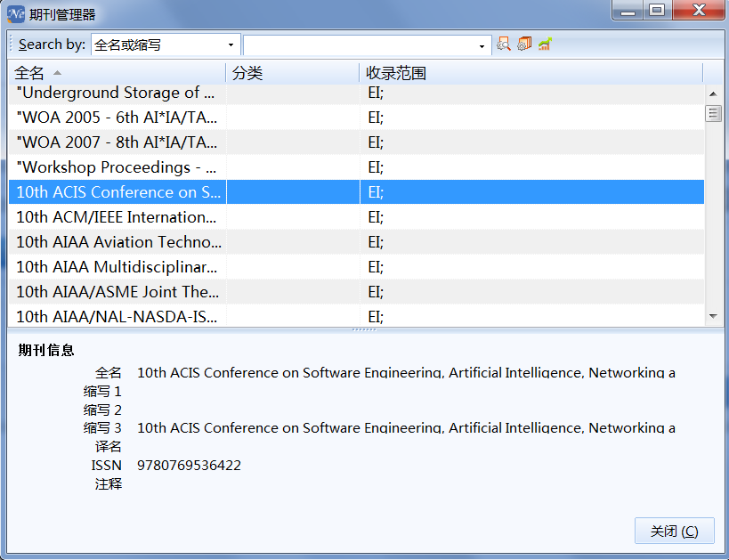This screenshot has width=729, height=560.
Task: Click the 关闭 (C) button
Action: coord(674,531)
